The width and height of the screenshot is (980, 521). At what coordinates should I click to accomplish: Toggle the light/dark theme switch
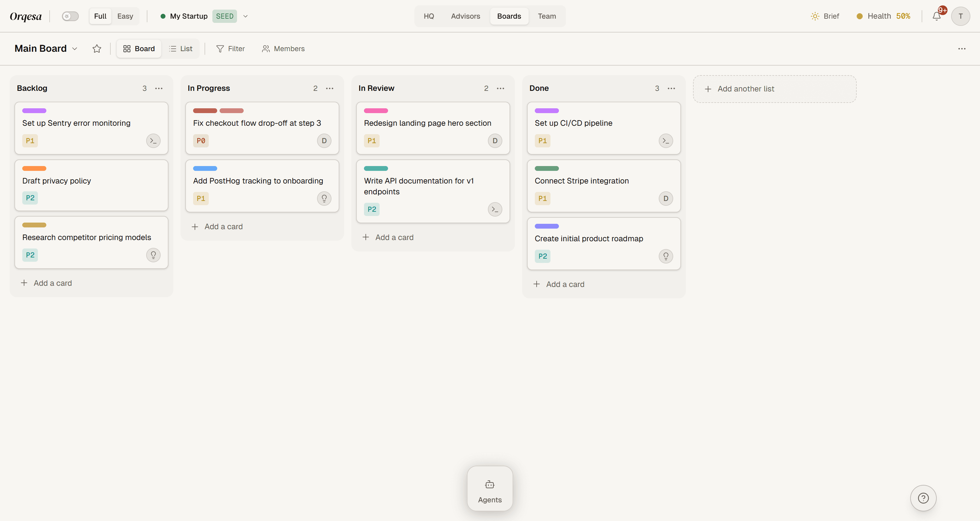[x=70, y=16]
